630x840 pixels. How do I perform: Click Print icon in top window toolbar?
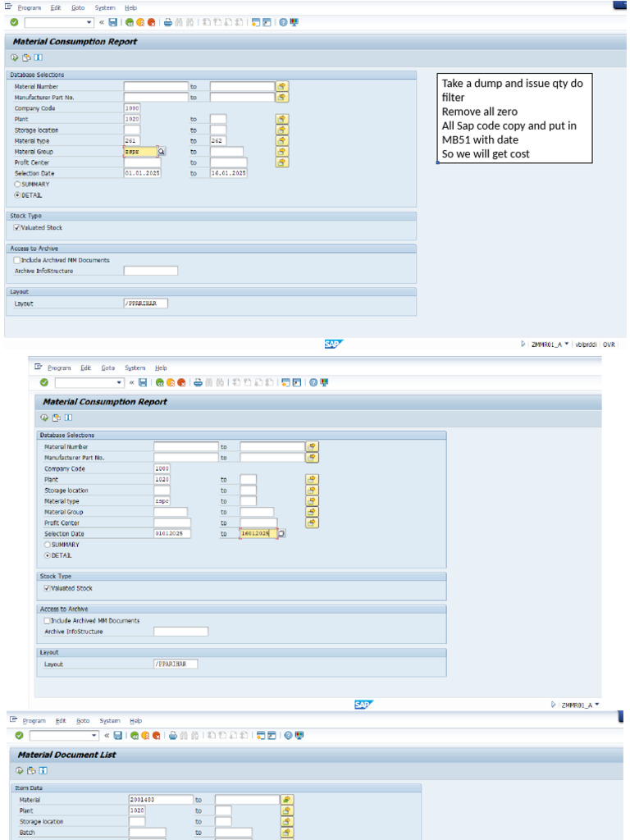167,22
